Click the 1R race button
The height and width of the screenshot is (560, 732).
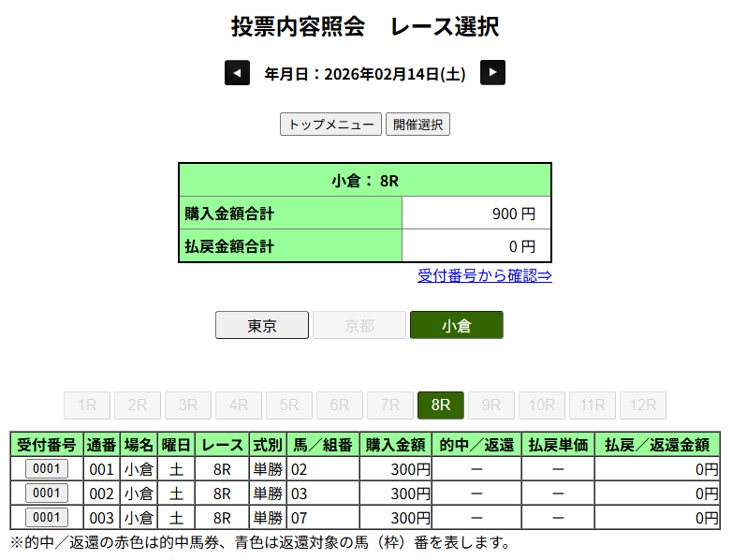click(x=87, y=405)
